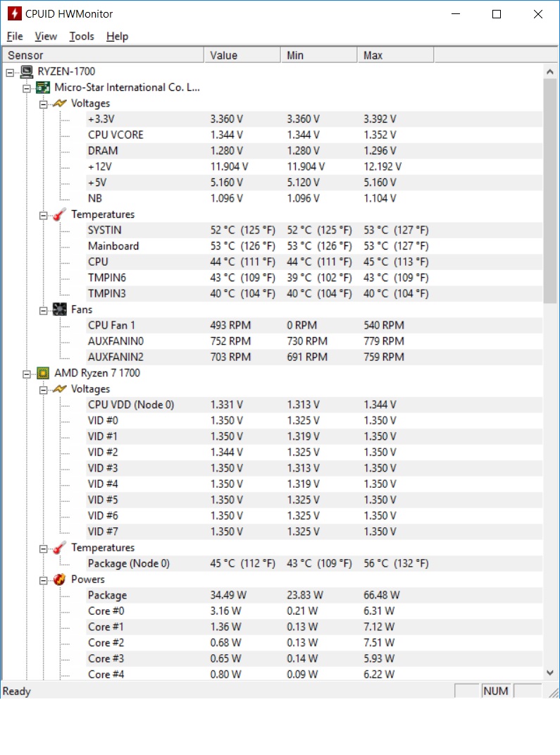
Task: Click the CPUID HWMonitor lightning app icon
Action: 14,13
